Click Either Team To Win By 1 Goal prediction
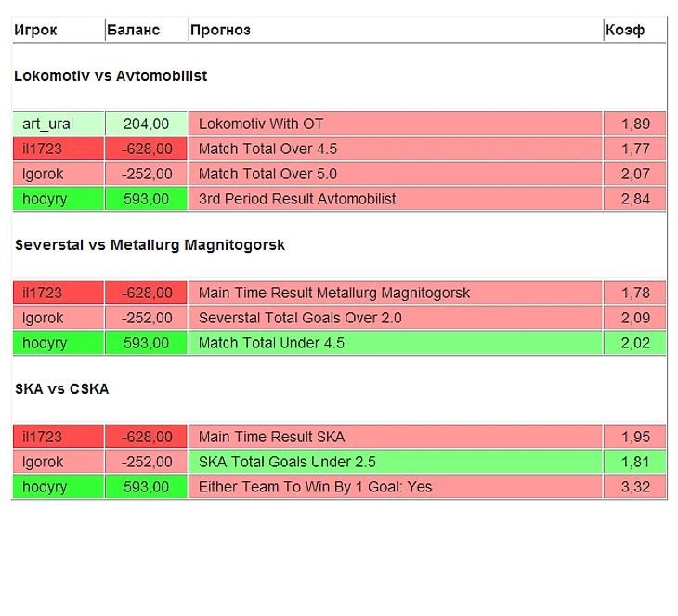The width and height of the screenshot is (678, 616). [x=315, y=487]
